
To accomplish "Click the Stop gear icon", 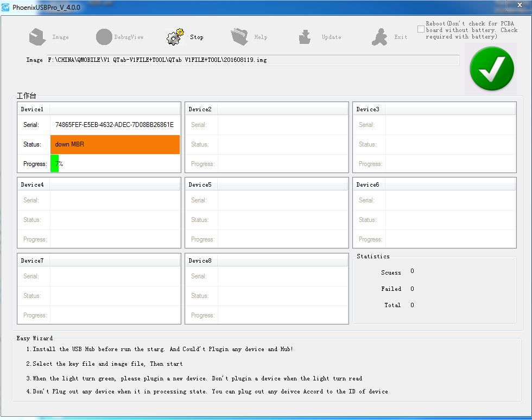I will 175,37.
